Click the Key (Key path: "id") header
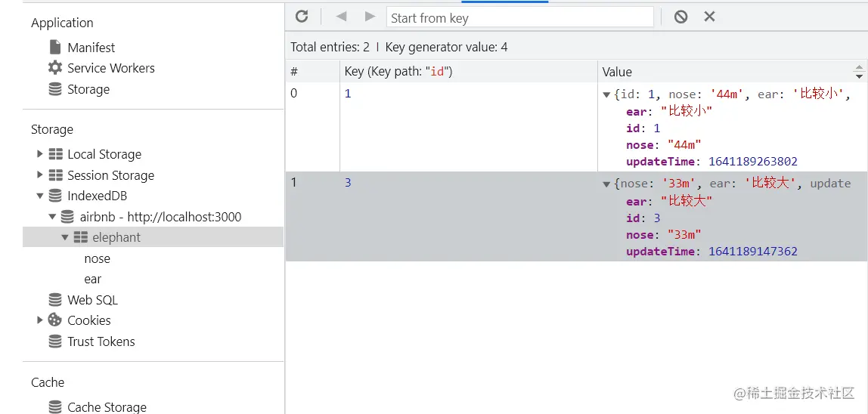Screen dimensions: 868x414 pos(469,72)
